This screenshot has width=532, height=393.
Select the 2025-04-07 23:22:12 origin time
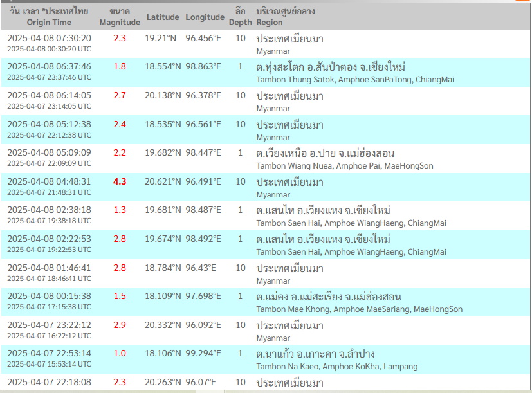(x=49, y=325)
